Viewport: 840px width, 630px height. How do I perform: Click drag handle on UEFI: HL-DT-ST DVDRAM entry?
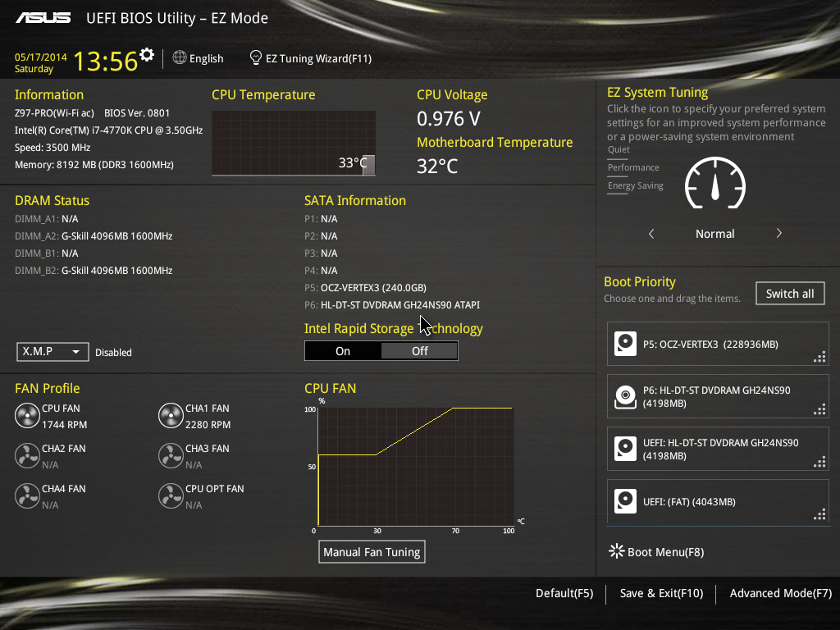tap(819, 463)
